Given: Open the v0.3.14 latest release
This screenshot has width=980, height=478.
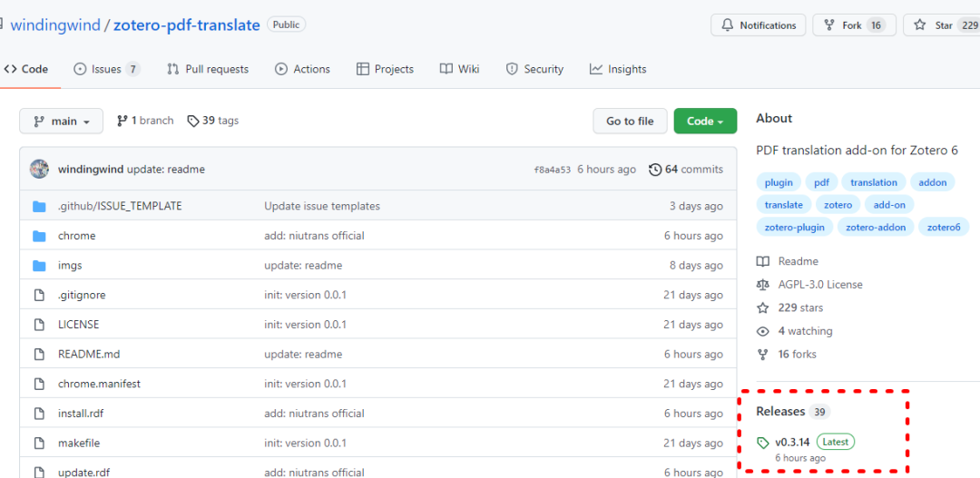Looking at the screenshot, I should tap(792, 442).
